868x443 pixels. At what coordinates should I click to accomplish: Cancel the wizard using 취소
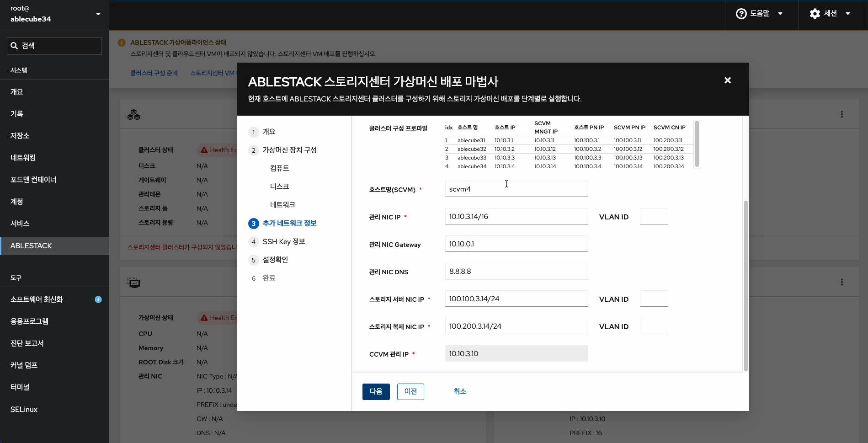(x=459, y=391)
